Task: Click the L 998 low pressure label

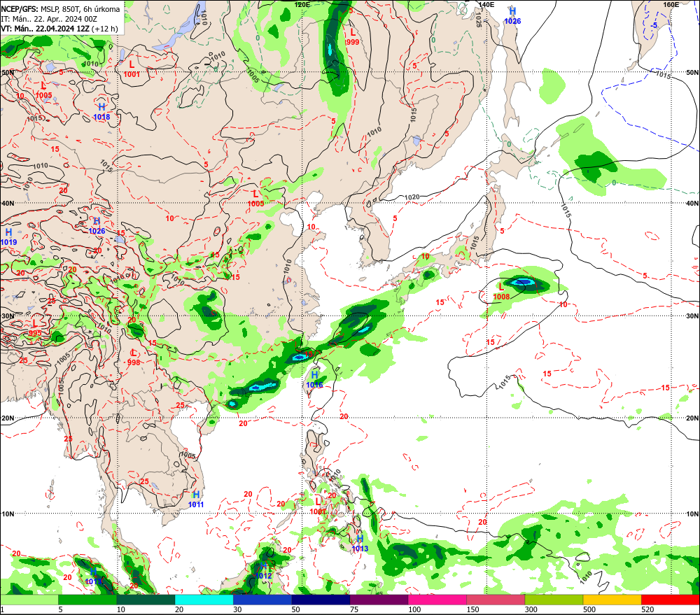Action: pos(134,358)
